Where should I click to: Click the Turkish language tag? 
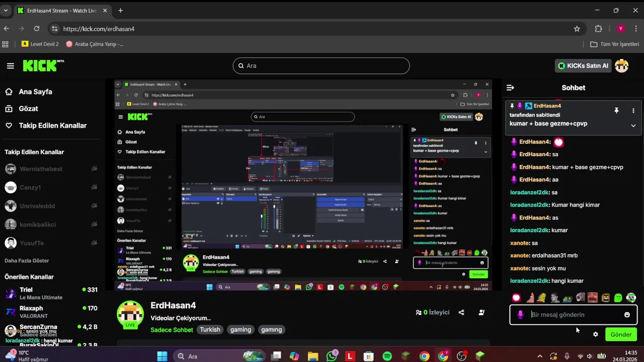[x=210, y=330]
